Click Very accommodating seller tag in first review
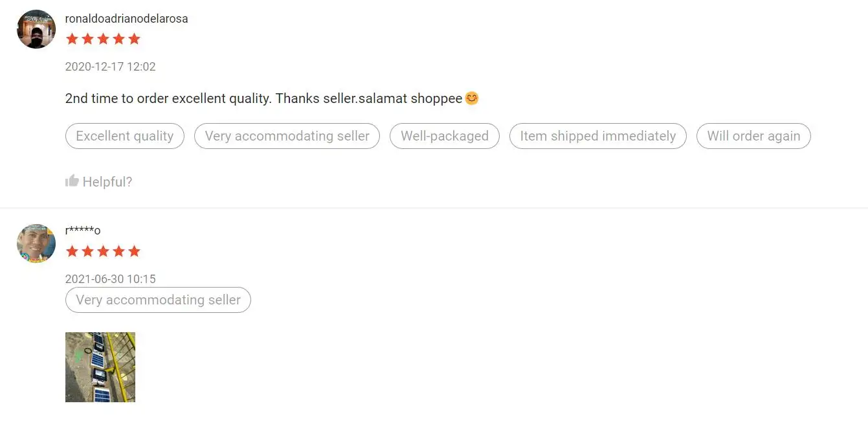 (287, 136)
